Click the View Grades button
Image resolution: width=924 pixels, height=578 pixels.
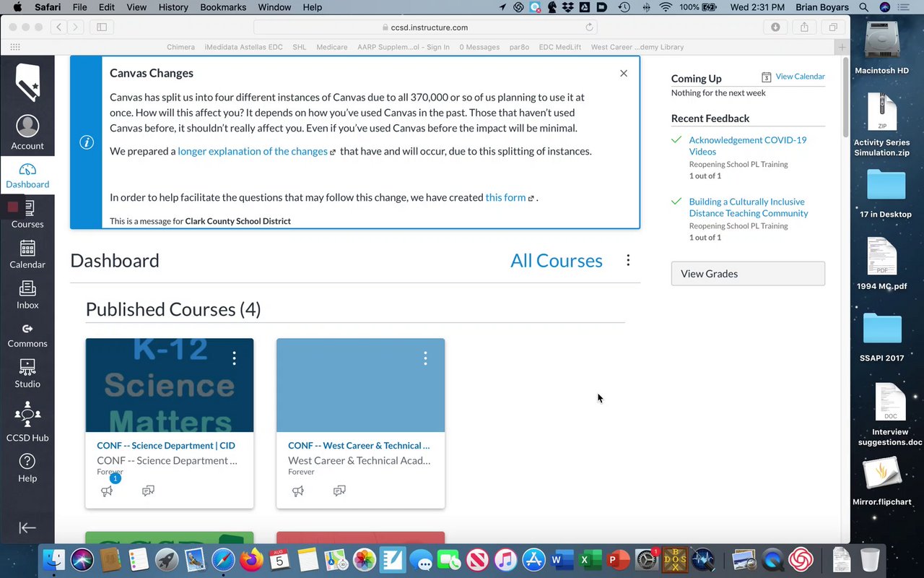coord(748,274)
